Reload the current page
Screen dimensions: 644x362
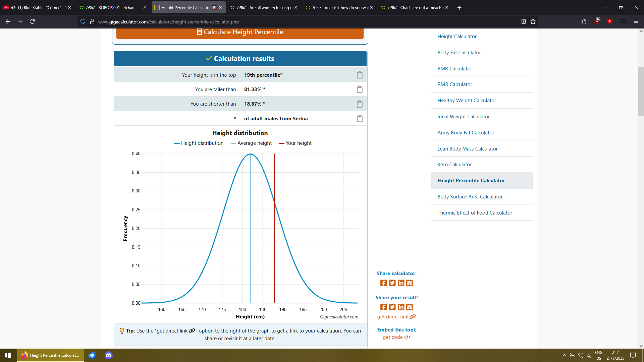[x=32, y=21]
